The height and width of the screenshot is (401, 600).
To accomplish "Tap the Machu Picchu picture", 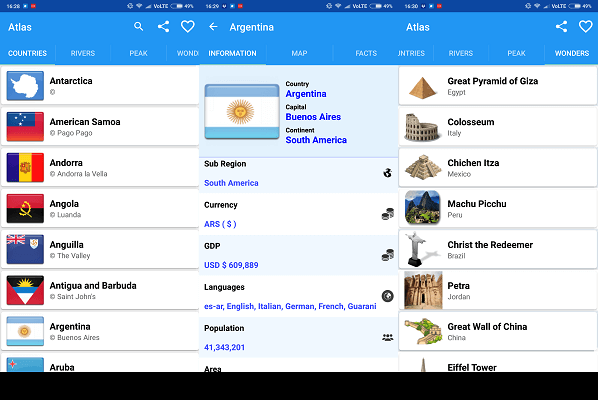I will [x=423, y=209].
